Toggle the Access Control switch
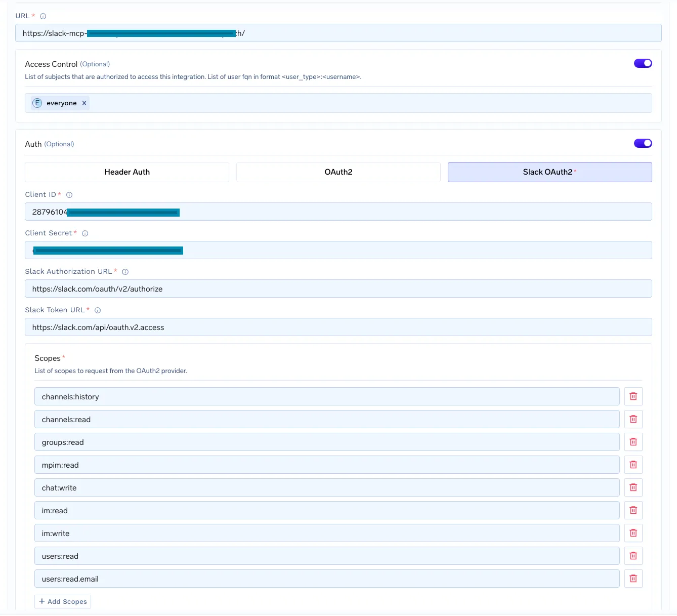The height and width of the screenshot is (616, 677). [643, 63]
